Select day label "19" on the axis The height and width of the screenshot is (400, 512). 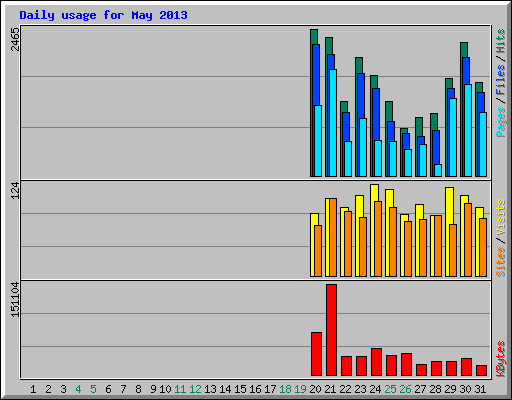click(300, 389)
